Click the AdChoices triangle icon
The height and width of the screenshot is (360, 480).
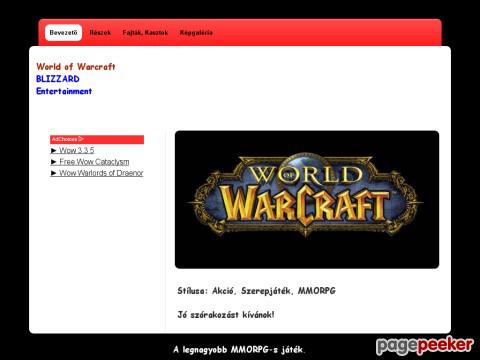[81, 139]
